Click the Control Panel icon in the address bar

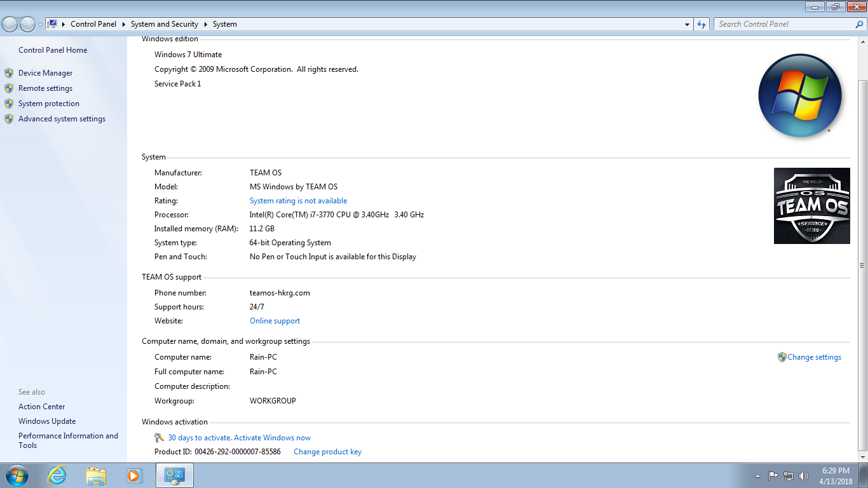pyautogui.click(x=53, y=24)
